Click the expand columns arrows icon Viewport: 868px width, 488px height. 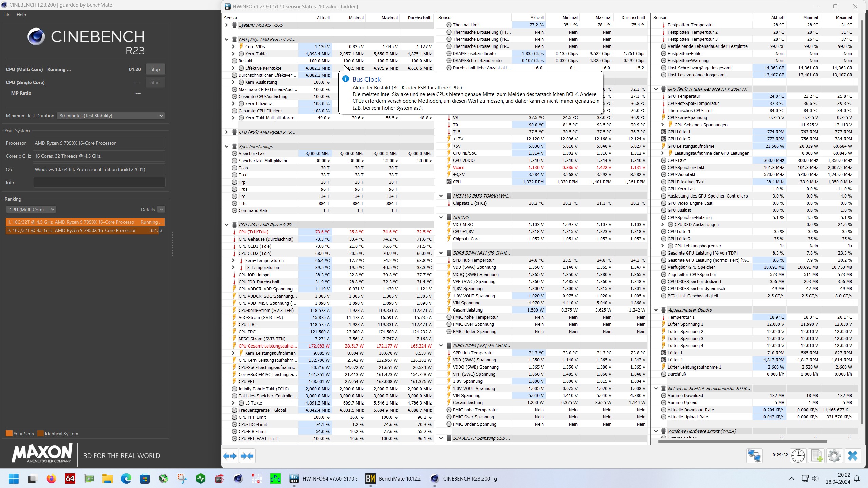[x=230, y=456]
